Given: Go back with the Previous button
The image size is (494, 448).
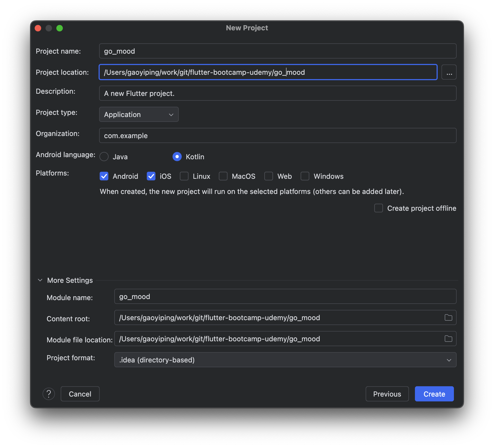Looking at the screenshot, I should 387,394.
